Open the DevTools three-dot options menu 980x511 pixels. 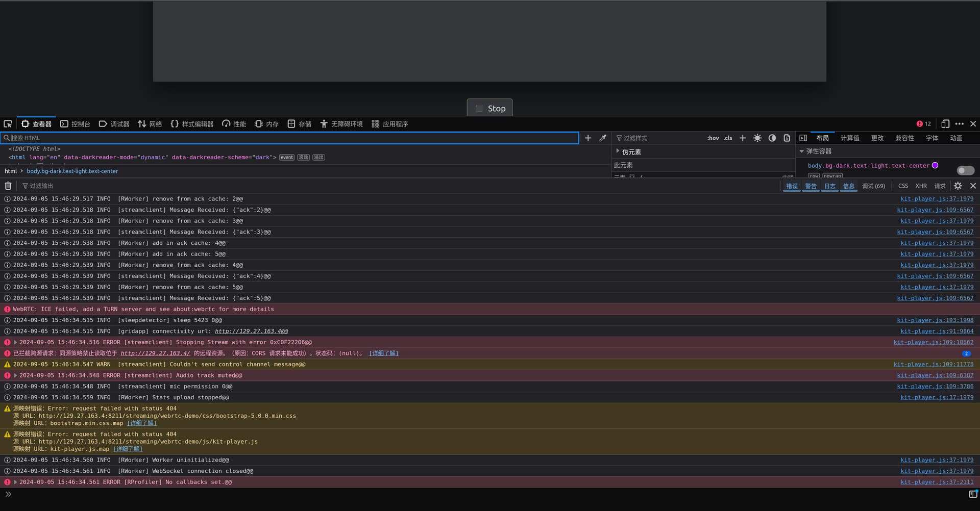click(960, 124)
